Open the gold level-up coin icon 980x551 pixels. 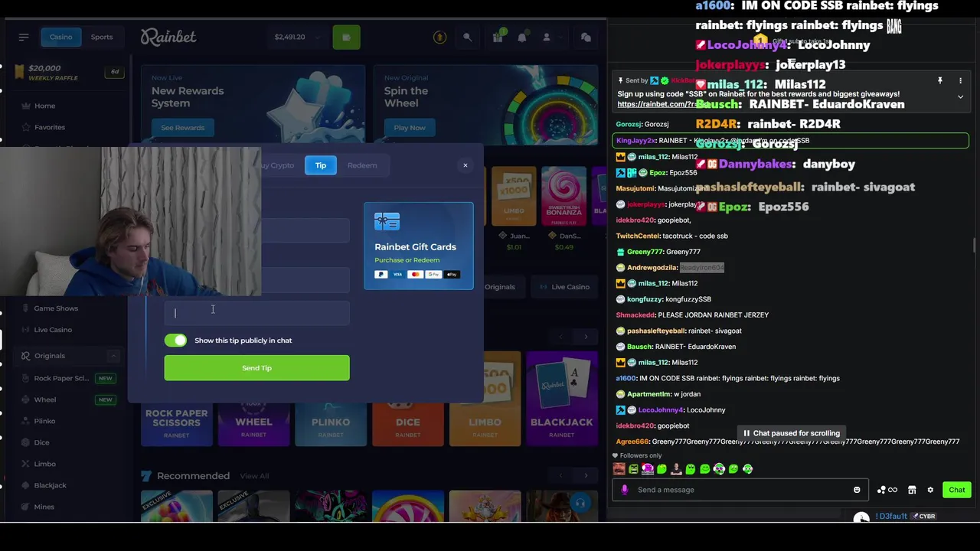point(439,37)
